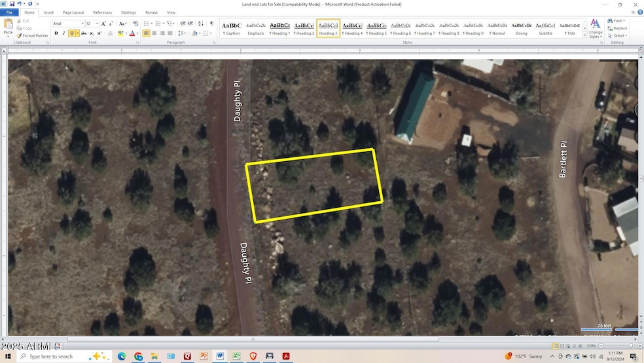
Task: Click the Sort icon in Paragraph group
Action: [202, 24]
